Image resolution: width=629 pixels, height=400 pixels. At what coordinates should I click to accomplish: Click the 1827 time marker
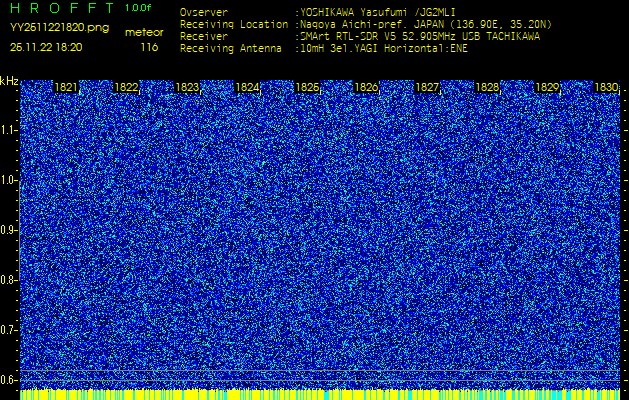point(427,87)
